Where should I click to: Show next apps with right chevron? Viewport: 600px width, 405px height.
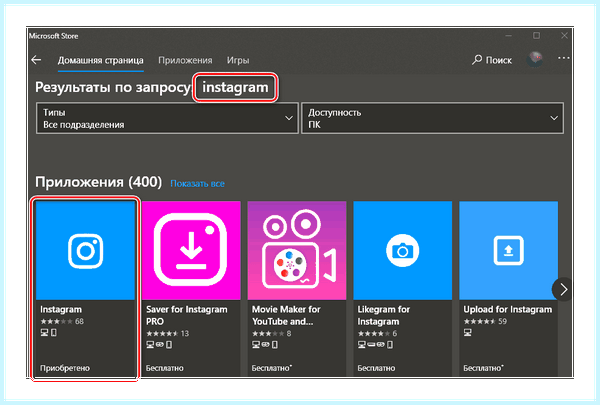click(563, 289)
